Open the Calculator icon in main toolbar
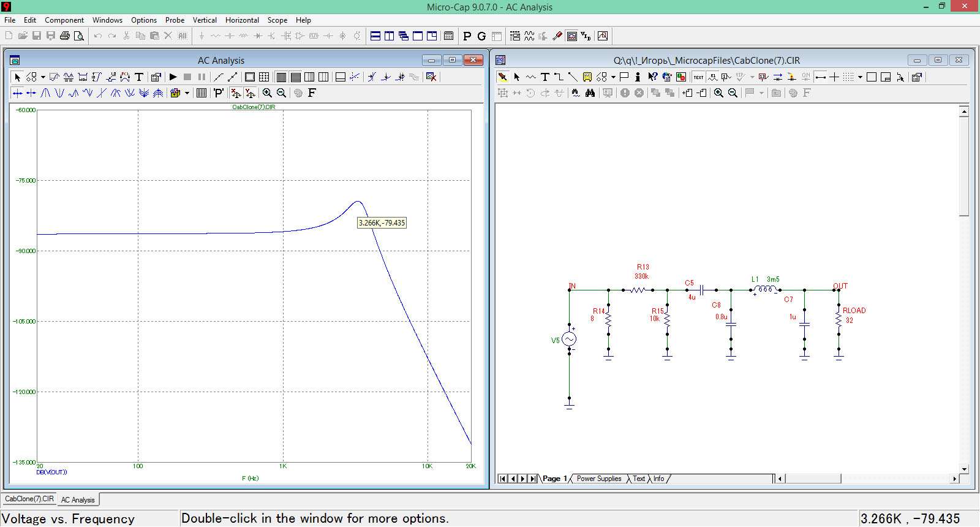This screenshot has height=527, width=980. click(x=448, y=36)
